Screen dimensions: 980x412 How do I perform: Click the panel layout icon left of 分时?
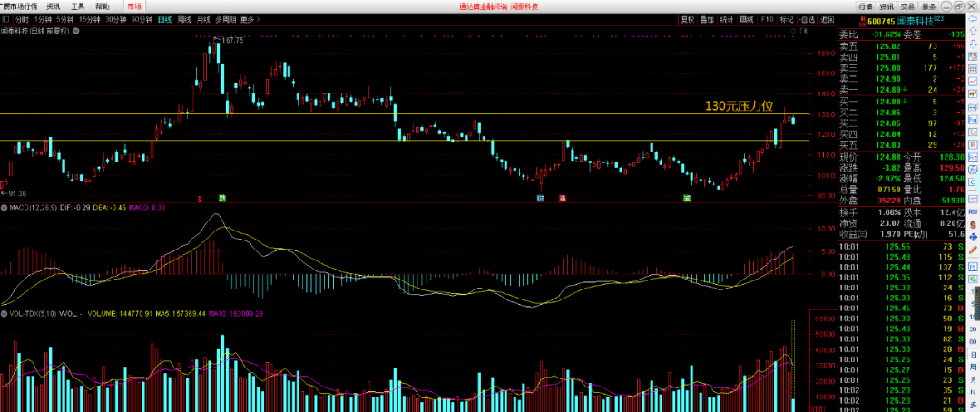(x=7, y=19)
